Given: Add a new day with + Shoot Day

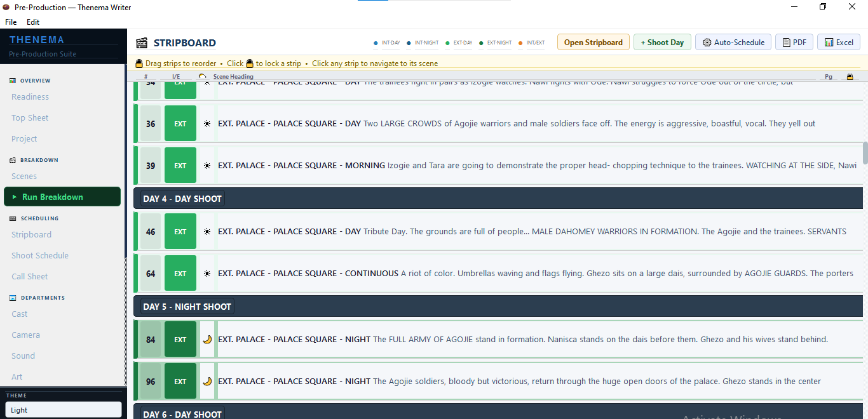Looking at the screenshot, I should (x=662, y=43).
